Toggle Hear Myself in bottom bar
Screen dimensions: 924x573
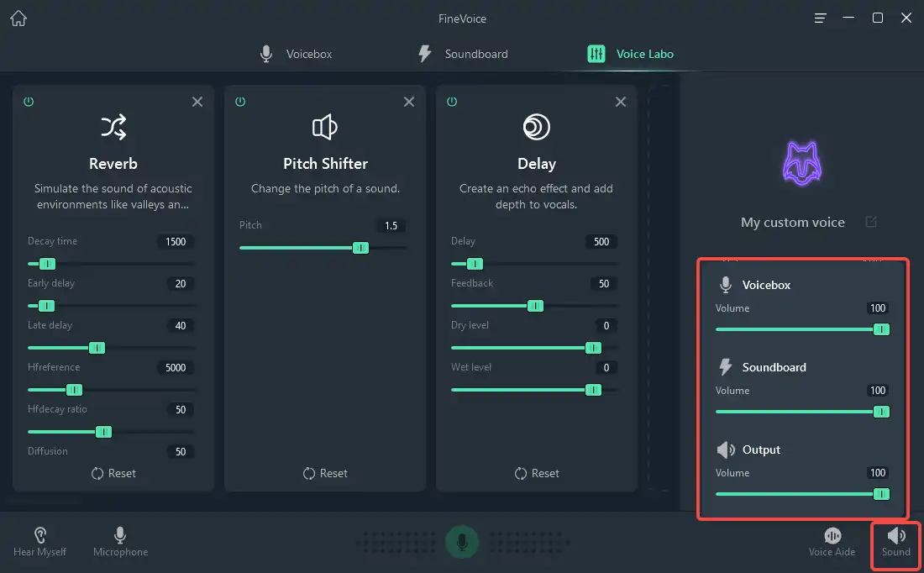click(39, 542)
